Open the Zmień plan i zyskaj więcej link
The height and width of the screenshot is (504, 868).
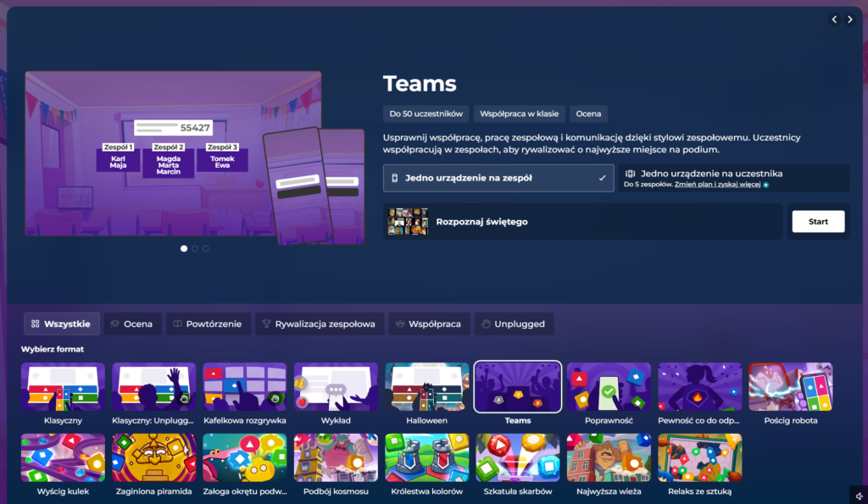pos(717,184)
